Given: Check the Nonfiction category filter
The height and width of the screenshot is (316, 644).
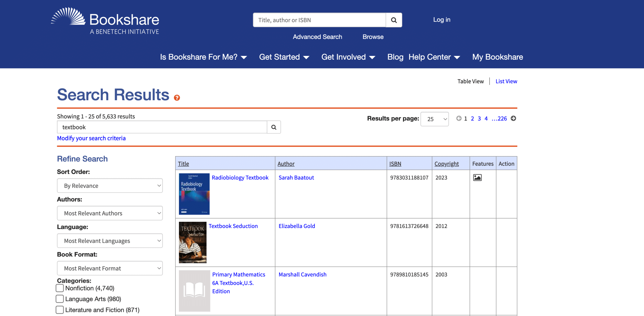Looking at the screenshot, I should [59, 288].
